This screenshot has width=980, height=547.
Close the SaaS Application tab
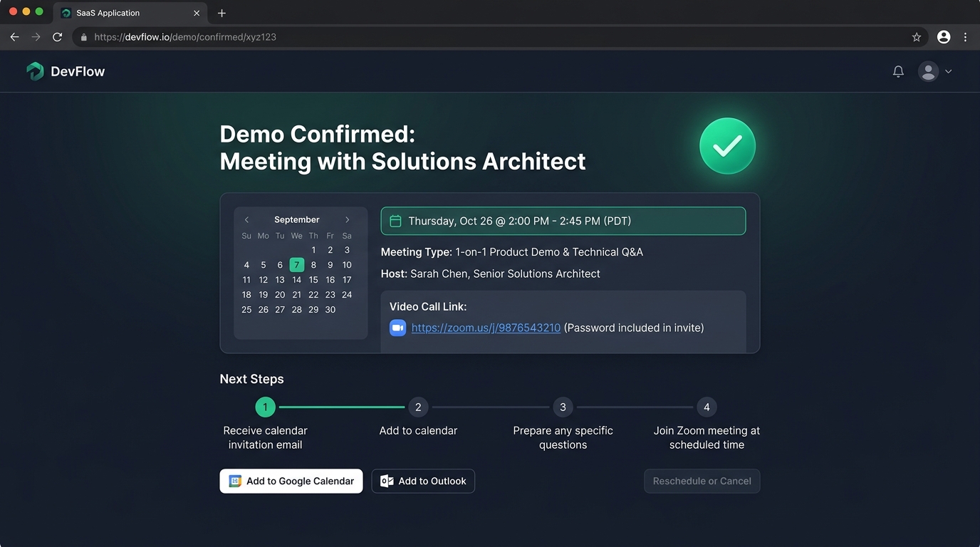pos(197,13)
